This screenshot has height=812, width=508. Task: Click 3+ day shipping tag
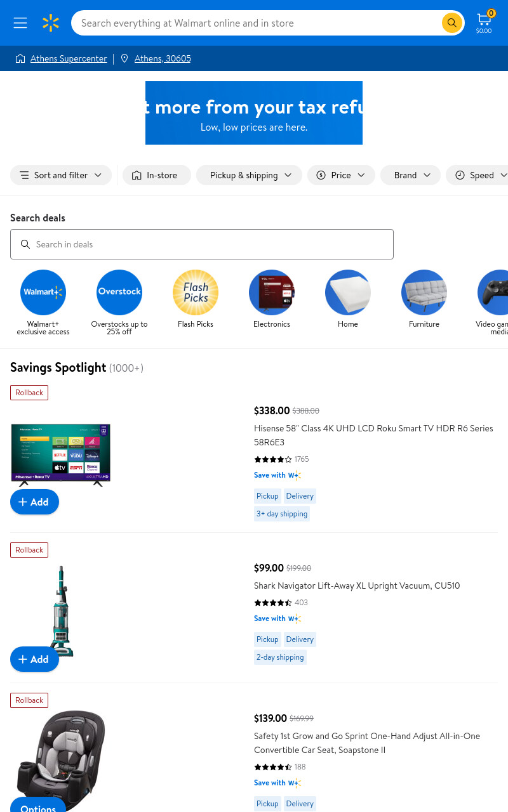[282, 514]
